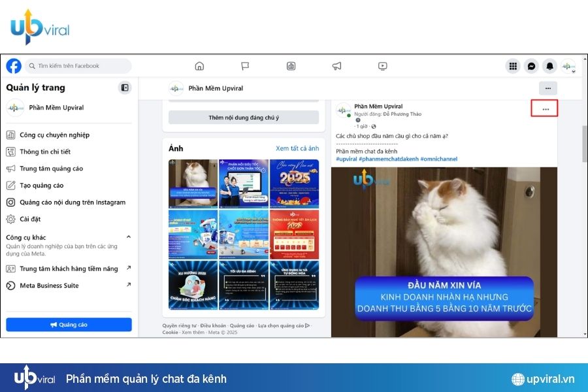Click the post author avatar
588x392 pixels.
343,110
